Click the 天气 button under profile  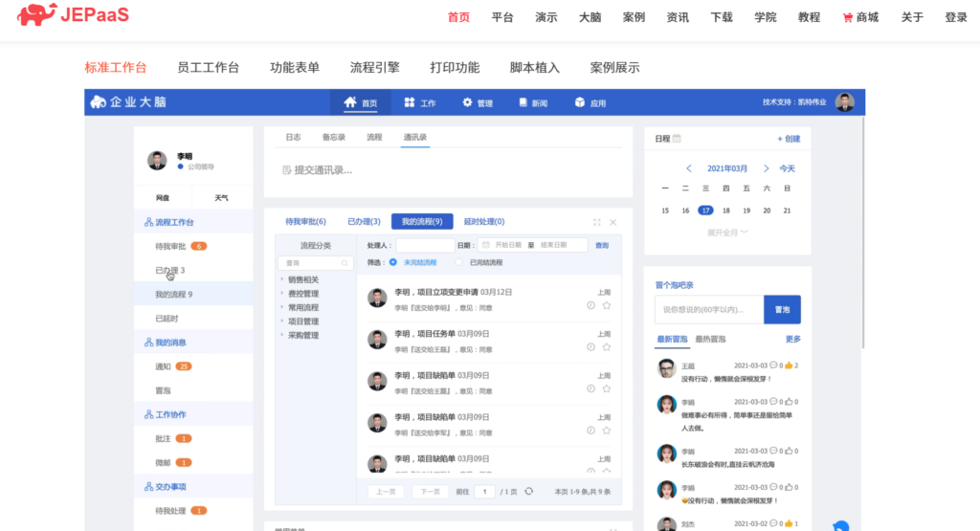pos(221,198)
